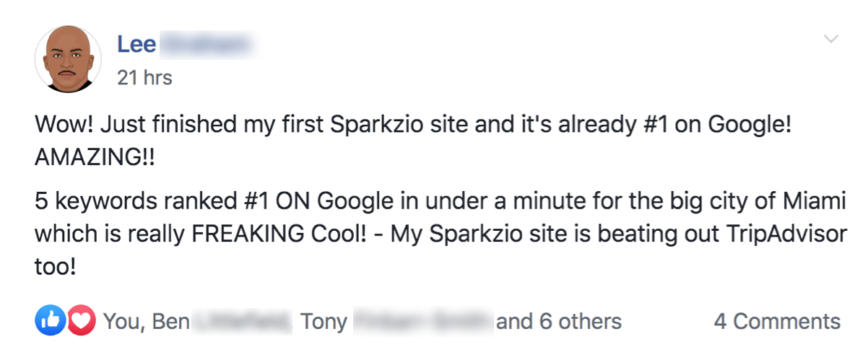Open Ben's profile from reactions list

tap(170, 321)
